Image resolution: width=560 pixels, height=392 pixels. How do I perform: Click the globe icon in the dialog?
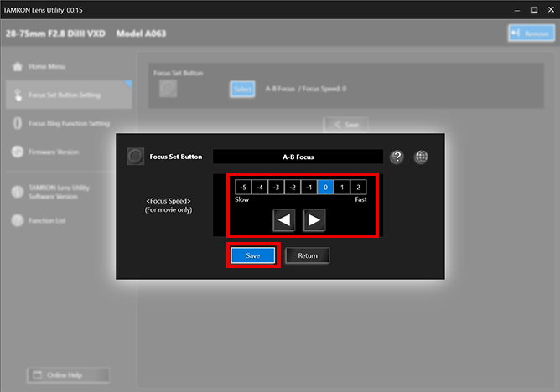[421, 157]
